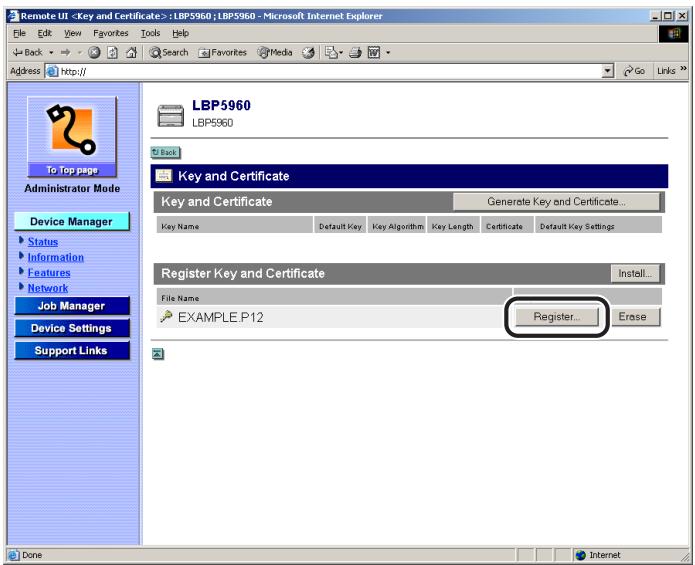
Task: Click the Print icon in toolbar
Action: pyautogui.click(x=355, y=53)
